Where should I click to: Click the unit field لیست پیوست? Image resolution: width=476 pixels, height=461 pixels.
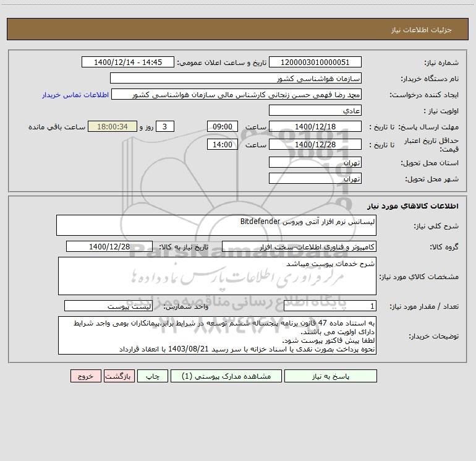(108, 306)
